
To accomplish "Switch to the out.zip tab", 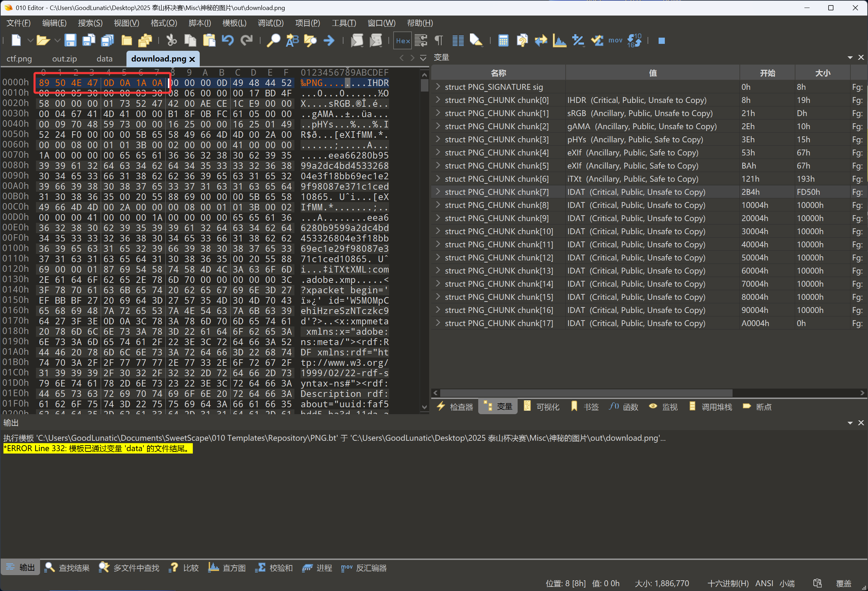I will pos(64,59).
